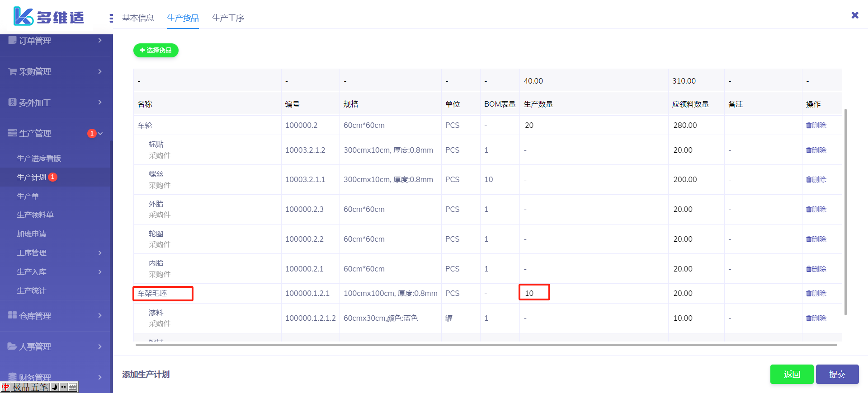Click the green 选择货品 button
The height and width of the screenshot is (393, 868).
[156, 50]
